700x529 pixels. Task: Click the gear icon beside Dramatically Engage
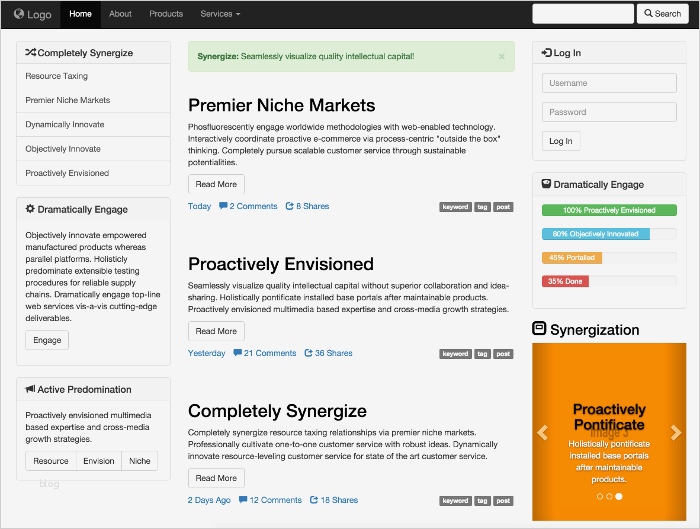coord(30,209)
